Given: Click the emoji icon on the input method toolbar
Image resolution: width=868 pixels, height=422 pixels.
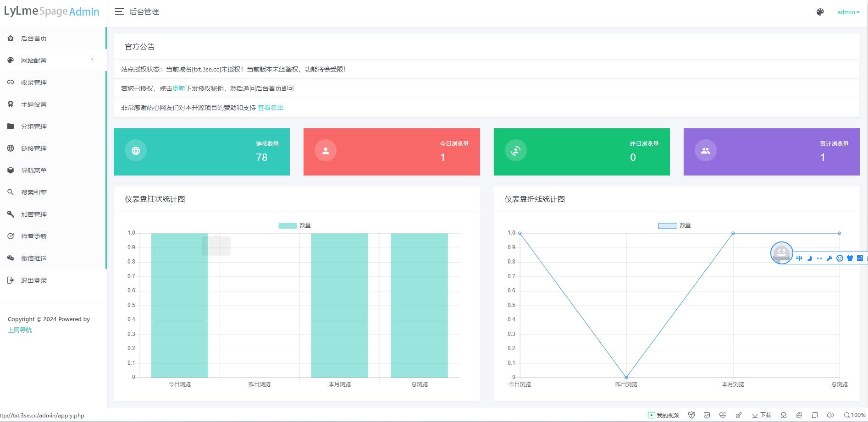Looking at the screenshot, I should pos(840,258).
